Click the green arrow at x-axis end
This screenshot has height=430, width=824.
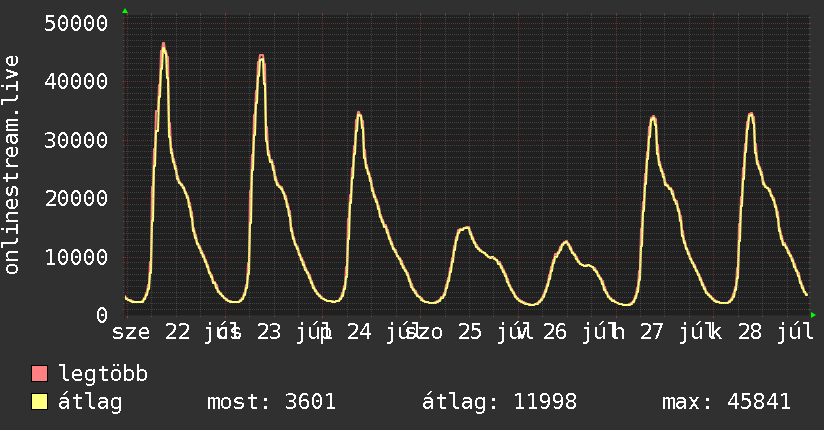813,315
